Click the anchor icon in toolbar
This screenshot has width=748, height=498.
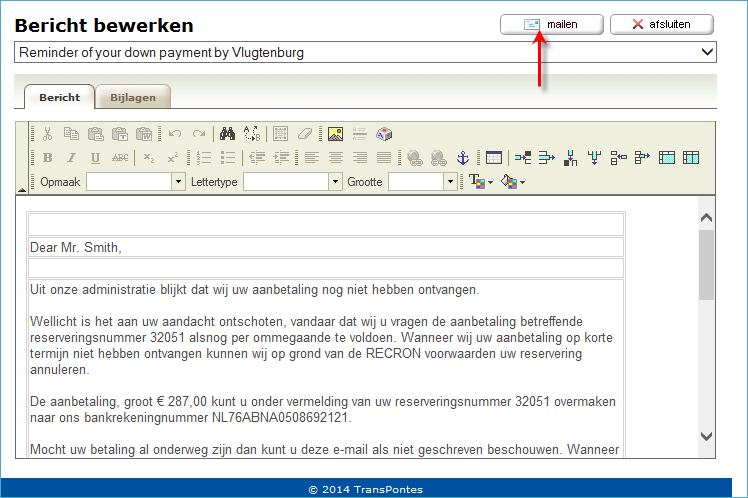[462, 158]
